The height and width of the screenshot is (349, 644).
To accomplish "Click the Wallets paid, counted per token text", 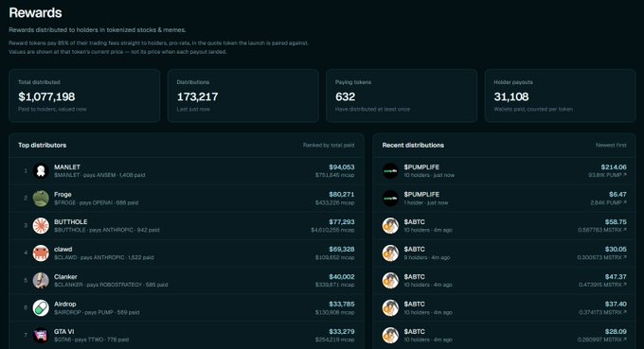I will click(x=533, y=110).
